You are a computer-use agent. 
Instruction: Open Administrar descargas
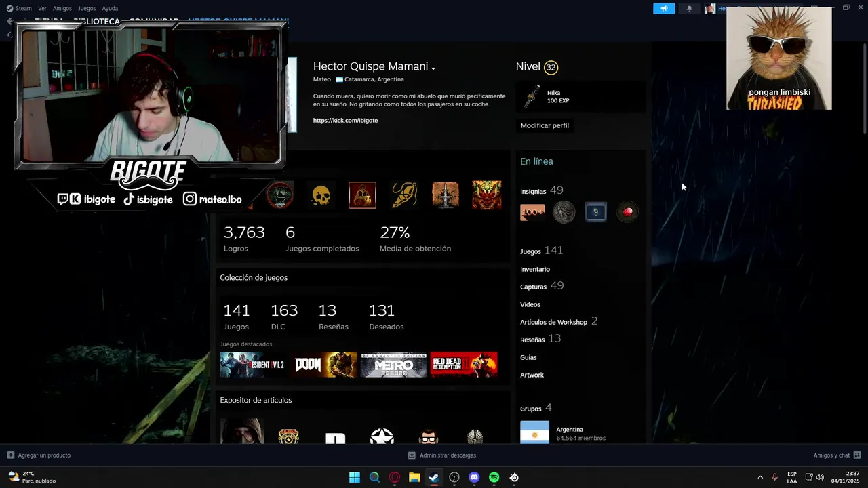point(442,455)
